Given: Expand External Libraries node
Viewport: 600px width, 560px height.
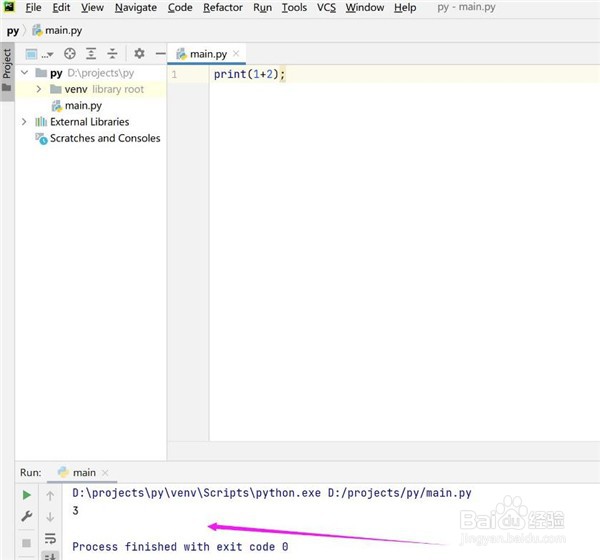Looking at the screenshot, I should coord(24,122).
